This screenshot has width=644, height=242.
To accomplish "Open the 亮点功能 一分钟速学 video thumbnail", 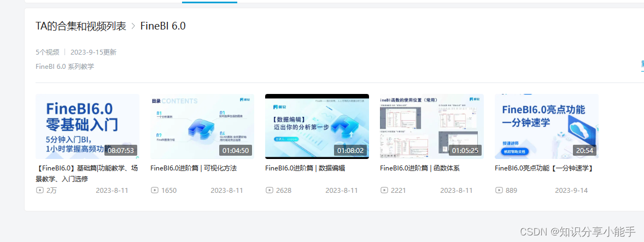I will coord(547,126).
